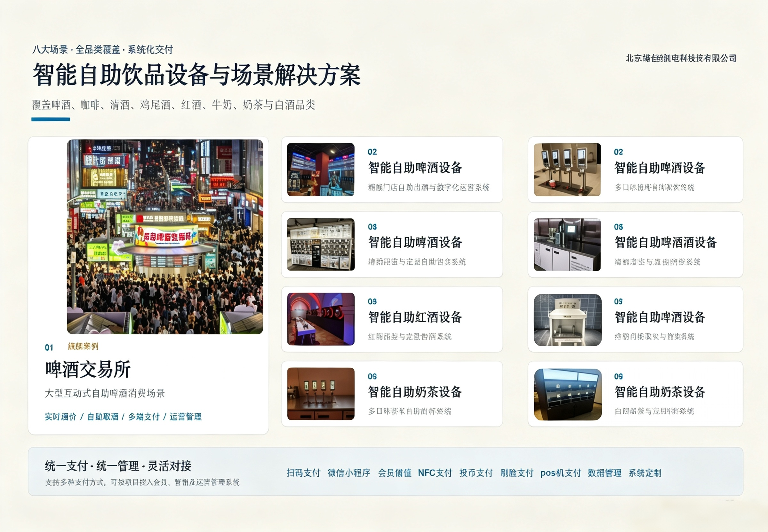The width and height of the screenshot is (768, 532).
Task: Select the 旗舰案例 label
Action: pyautogui.click(x=83, y=346)
